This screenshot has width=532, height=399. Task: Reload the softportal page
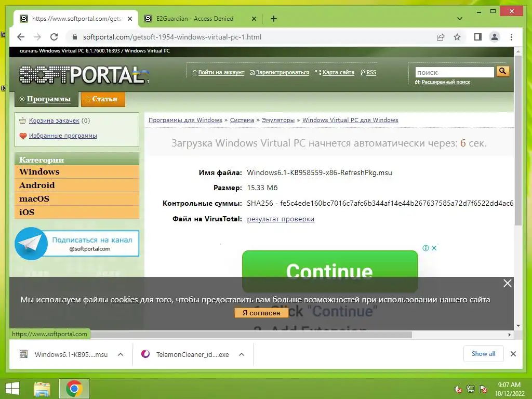pyautogui.click(x=54, y=37)
